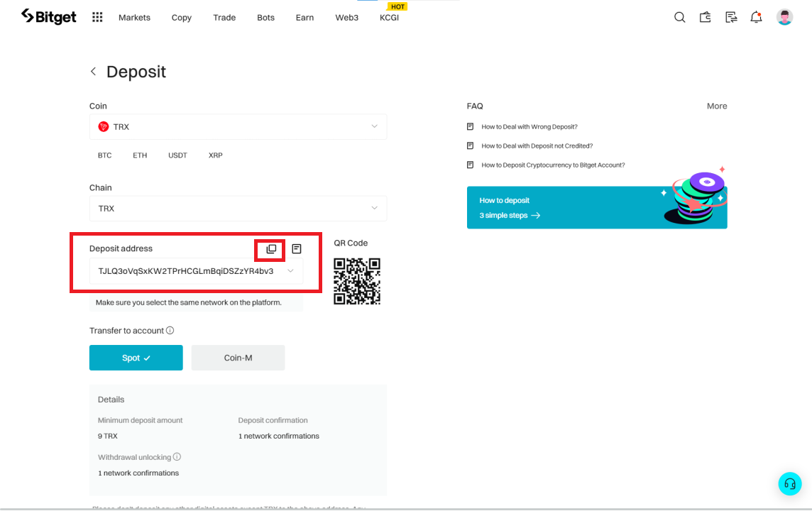Click the HOT badge above KCGI
812x511 pixels.
click(397, 6)
